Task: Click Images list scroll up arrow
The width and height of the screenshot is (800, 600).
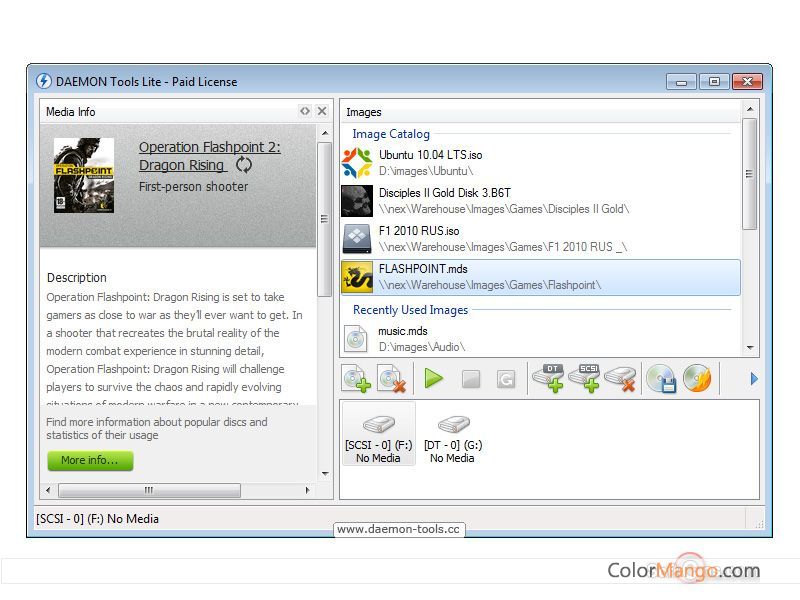Action: tap(750, 109)
